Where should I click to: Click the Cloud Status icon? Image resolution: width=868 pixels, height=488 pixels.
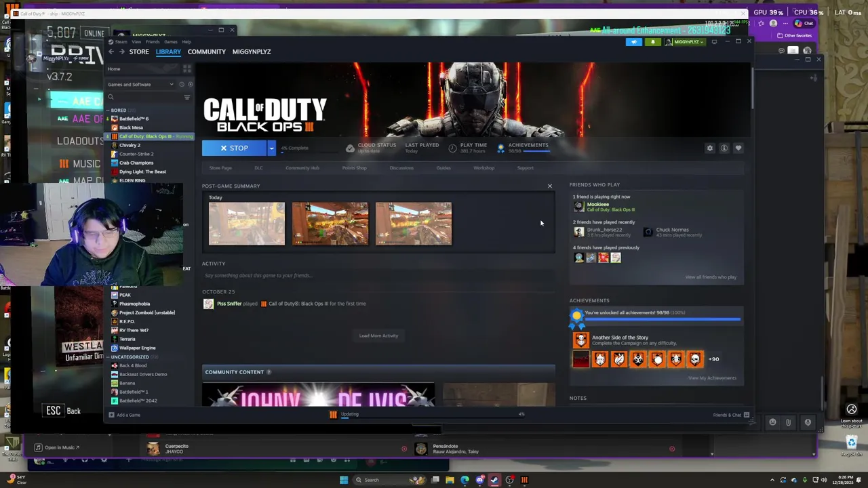coord(350,148)
